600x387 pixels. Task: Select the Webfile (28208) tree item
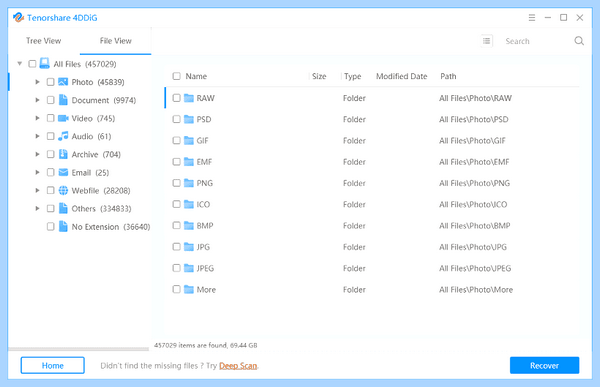pos(101,190)
